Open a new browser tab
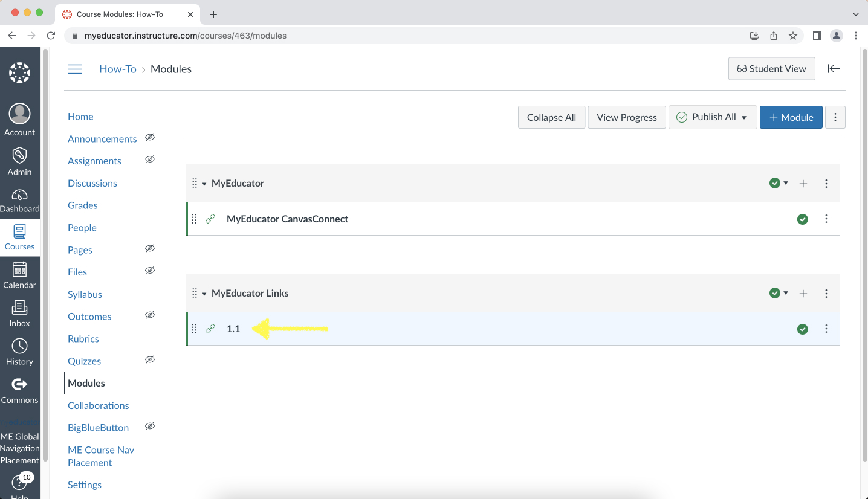Screen dimensions: 868x499 213,14
